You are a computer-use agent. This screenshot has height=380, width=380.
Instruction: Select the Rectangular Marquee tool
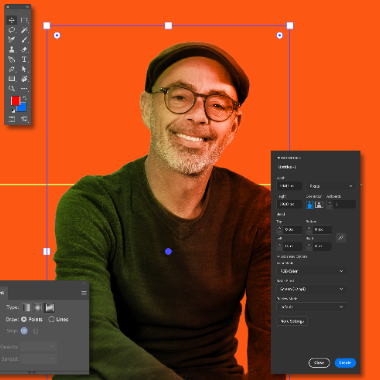coord(24,20)
